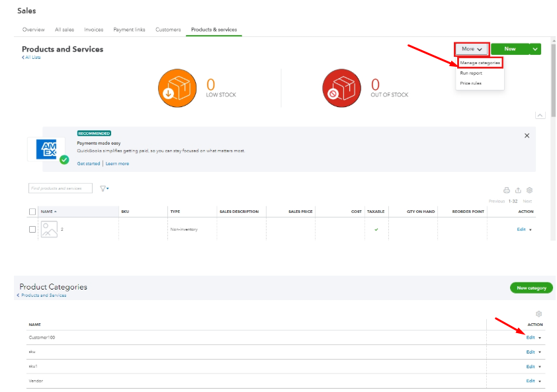557x392 pixels.
Task: Edit the sku1 category
Action: point(531,367)
